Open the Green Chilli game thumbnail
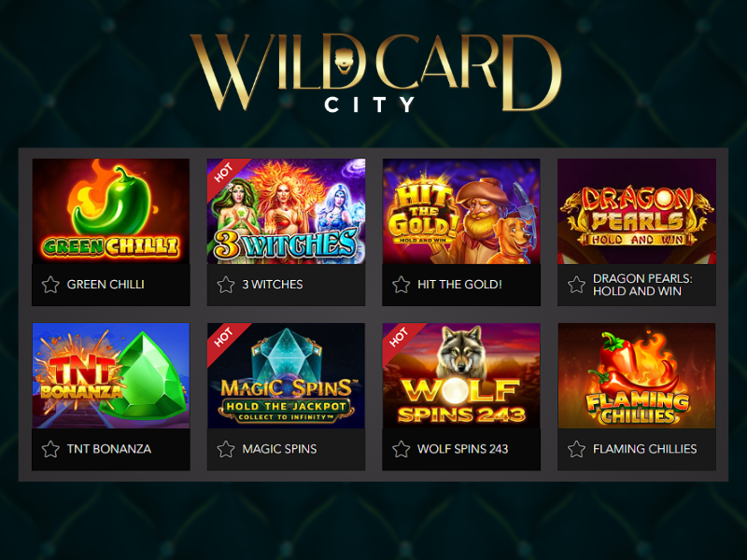The image size is (747, 560). pyautogui.click(x=111, y=212)
